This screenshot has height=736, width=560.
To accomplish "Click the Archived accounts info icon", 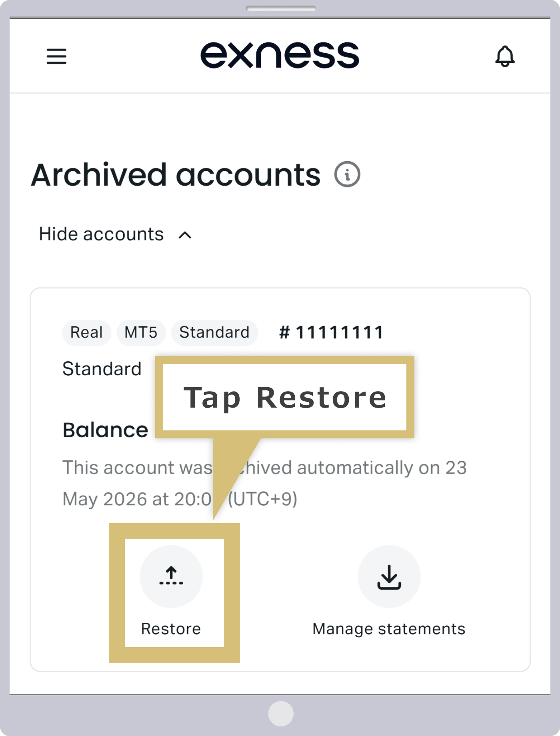I will coord(347,174).
